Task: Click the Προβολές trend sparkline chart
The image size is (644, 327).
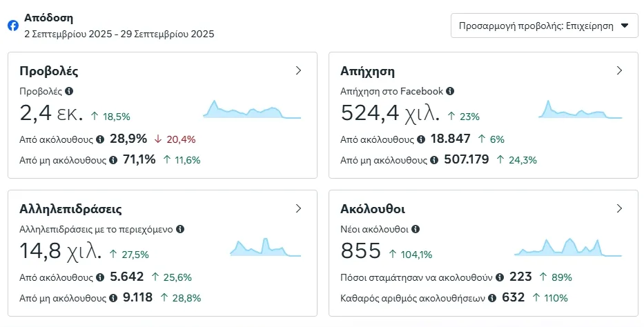Action: coord(252,110)
